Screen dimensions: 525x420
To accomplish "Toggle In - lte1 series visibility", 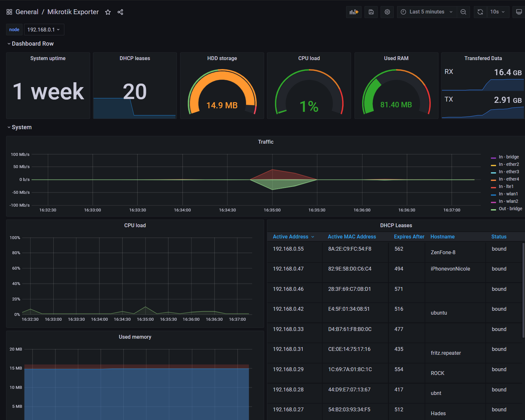I will (506, 186).
